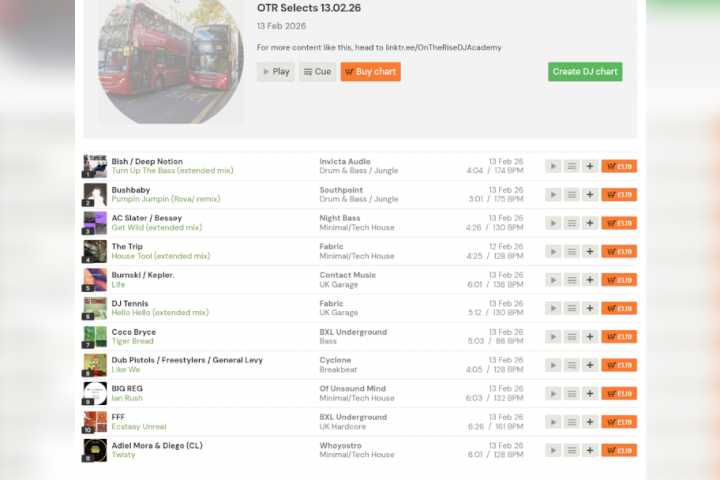Click the plus icon for Get Wild
This screenshot has width=720, height=480.
pyautogui.click(x=590, y=223)
